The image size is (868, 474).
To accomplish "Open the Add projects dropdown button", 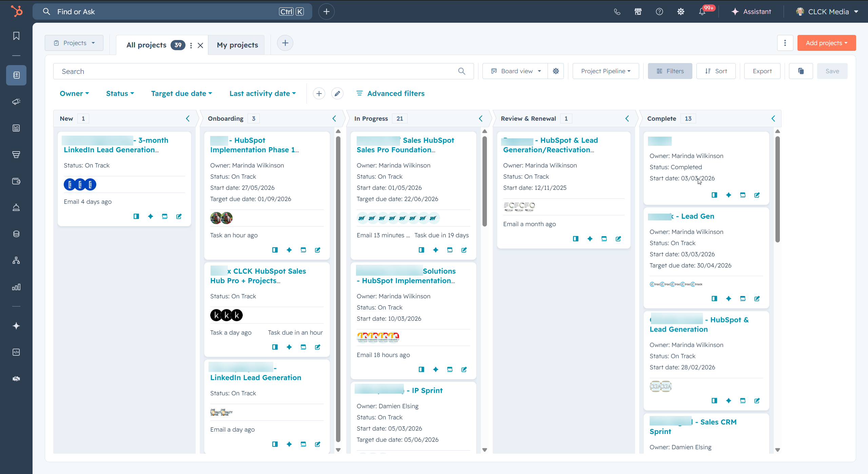I will pyautogui.click(x=827, y=43).
